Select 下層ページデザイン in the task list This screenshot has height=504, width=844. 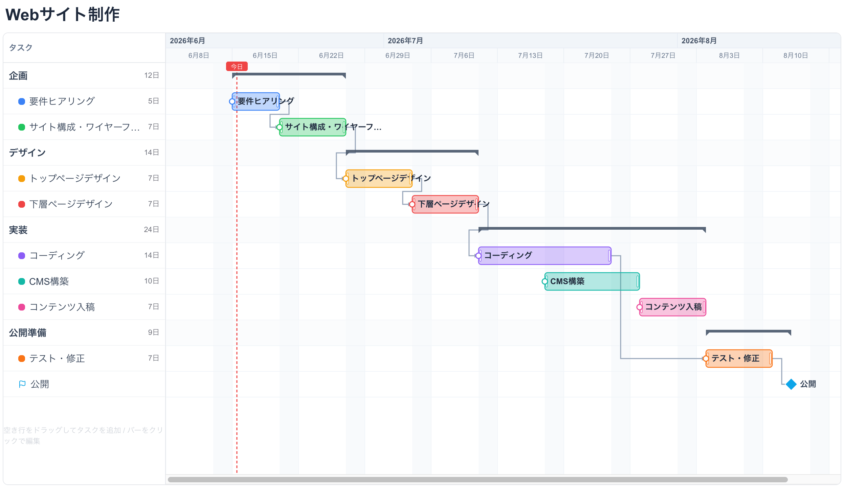(84, 204)
